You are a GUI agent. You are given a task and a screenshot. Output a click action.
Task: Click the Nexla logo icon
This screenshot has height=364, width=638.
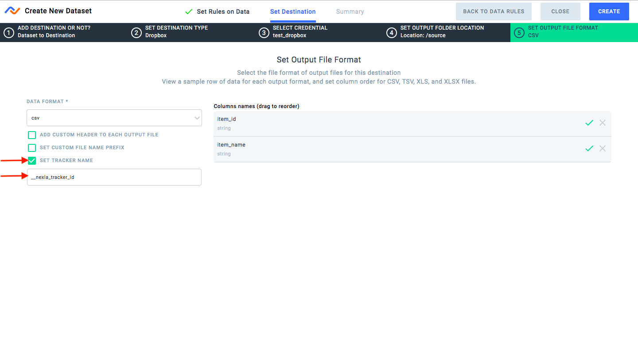tap(12, 11)
